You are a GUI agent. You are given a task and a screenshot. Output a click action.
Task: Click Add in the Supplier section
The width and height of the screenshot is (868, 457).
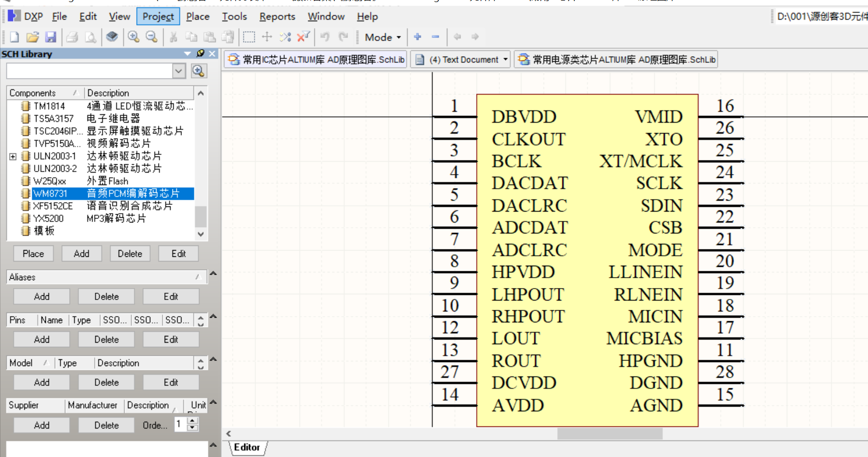click(x=42, y=425)
